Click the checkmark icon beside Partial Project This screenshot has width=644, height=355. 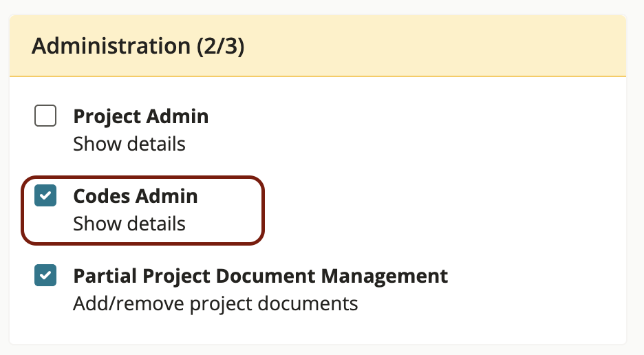pos(45,276)
